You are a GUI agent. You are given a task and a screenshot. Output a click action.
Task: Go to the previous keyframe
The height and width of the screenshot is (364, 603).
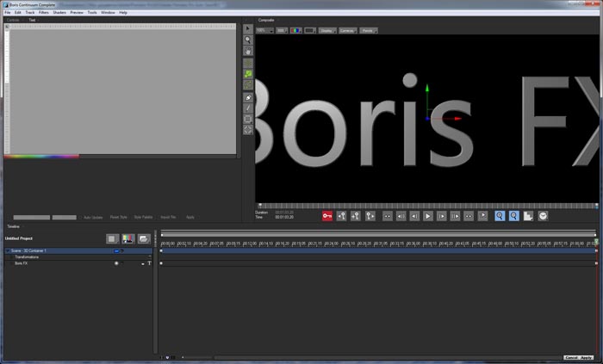click(341, 216)
